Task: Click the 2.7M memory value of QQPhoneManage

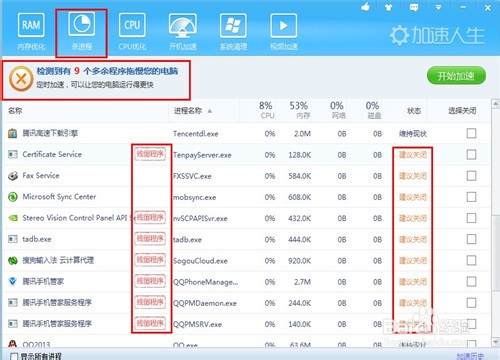Action: pyautogui.click(x=302, y=282)
